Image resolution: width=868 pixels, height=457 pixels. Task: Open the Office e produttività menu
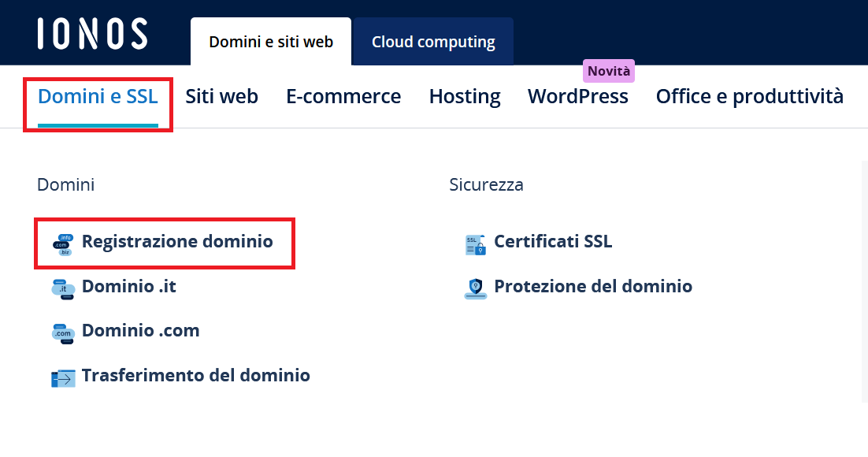pos(750,97)
